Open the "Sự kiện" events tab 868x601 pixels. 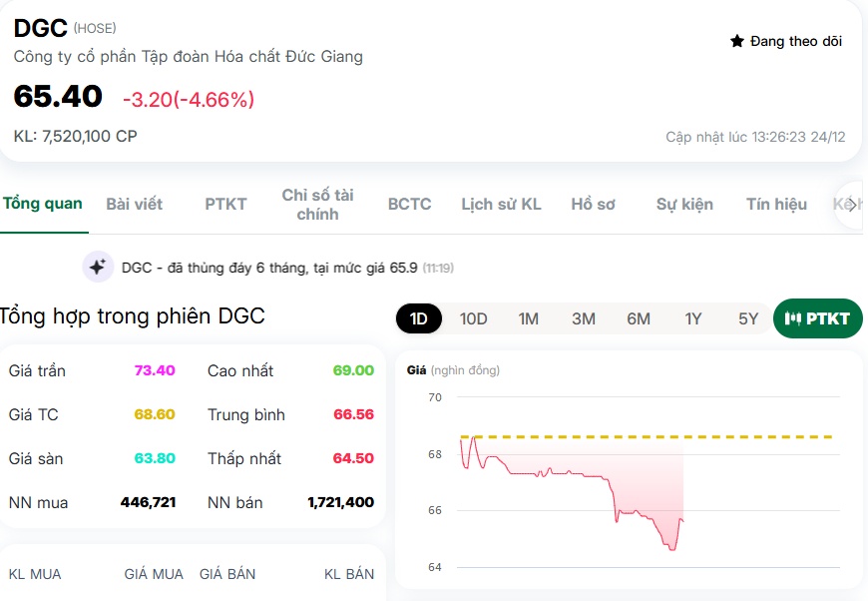click(x=683, y=203)
